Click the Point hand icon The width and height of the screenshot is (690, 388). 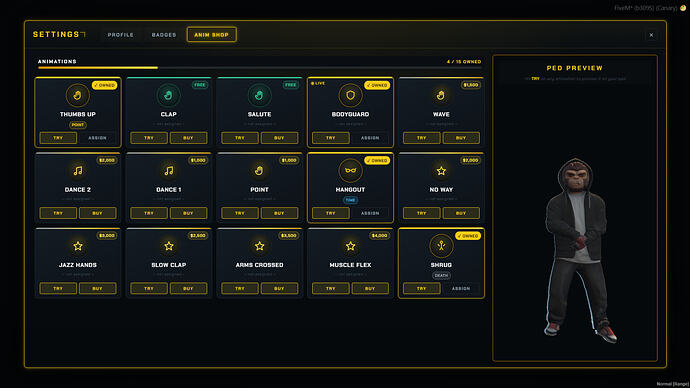tap(259, 171)
